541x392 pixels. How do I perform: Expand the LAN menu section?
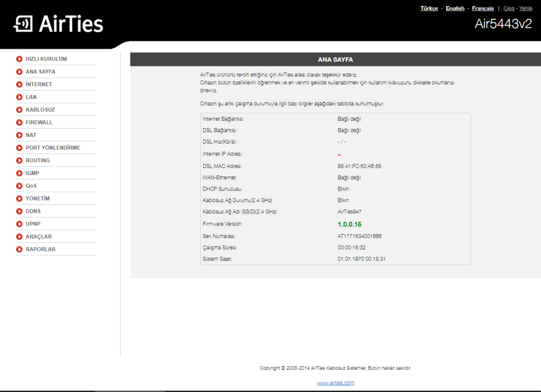[x=31, y=97]
